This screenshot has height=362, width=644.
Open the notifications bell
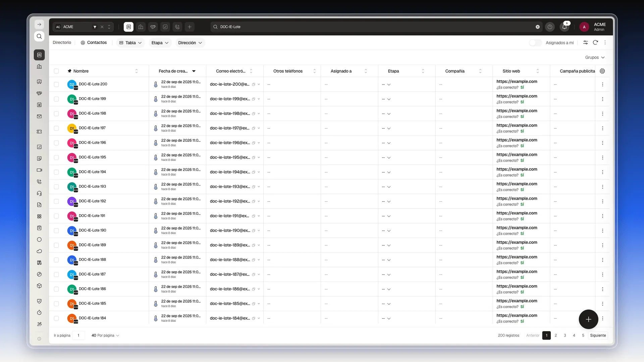(565, 27)
